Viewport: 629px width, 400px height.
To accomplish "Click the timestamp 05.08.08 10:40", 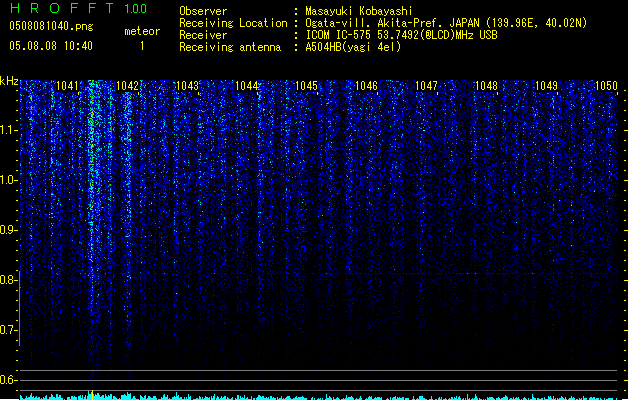I will (51, 46).
